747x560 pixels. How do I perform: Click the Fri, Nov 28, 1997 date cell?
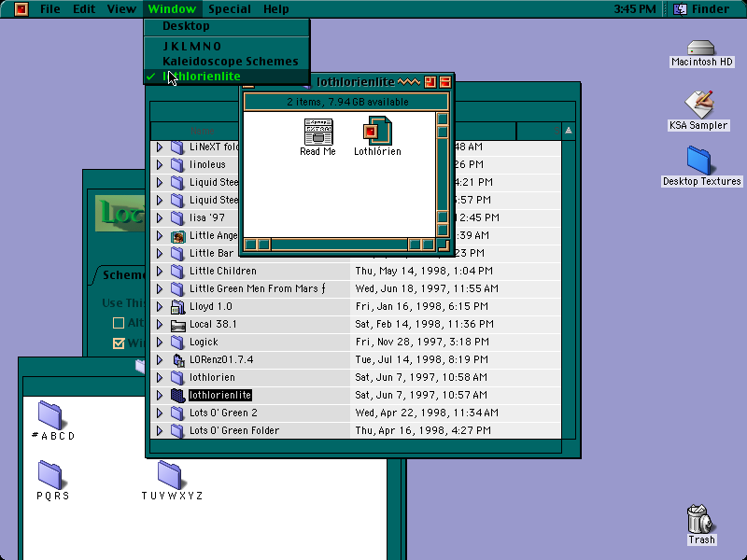click(422, 343)
